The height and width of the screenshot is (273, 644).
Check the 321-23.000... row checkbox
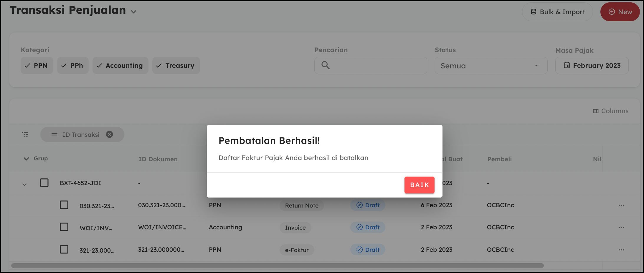coord(64,249)
